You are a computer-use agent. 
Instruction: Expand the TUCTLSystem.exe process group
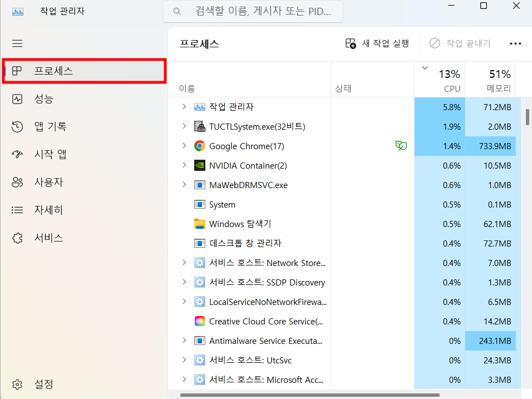click(x=184, y=126)
